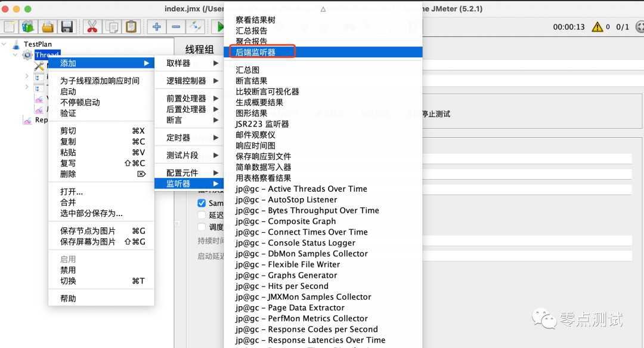The image size is (644, 348).
Task: Enable the 调度器 checkbox
Action: 202,227
